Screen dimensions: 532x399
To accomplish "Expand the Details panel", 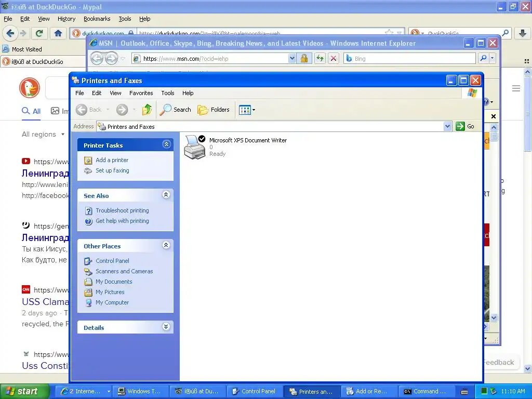I will pyautogui.click(x=166, y=327).
